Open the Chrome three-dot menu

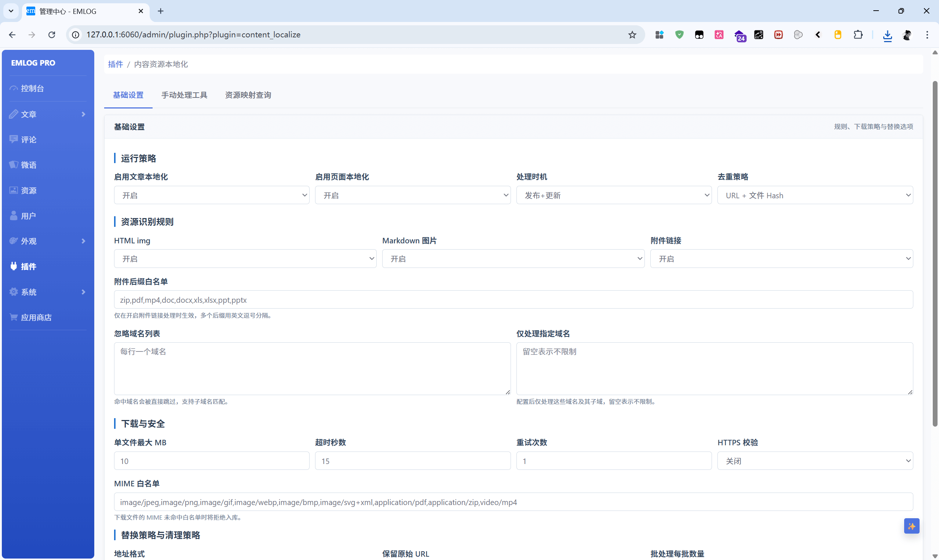[x=927, y=35]
